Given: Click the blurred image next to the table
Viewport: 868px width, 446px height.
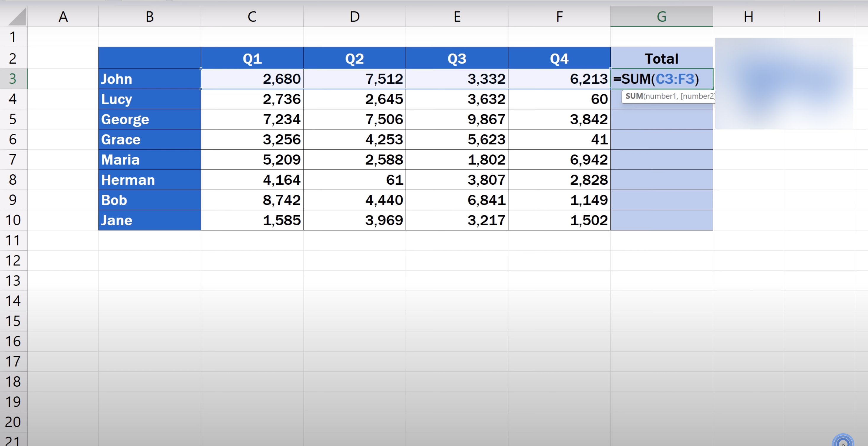Looking at the screenshot, I should (x=784, y=83).
